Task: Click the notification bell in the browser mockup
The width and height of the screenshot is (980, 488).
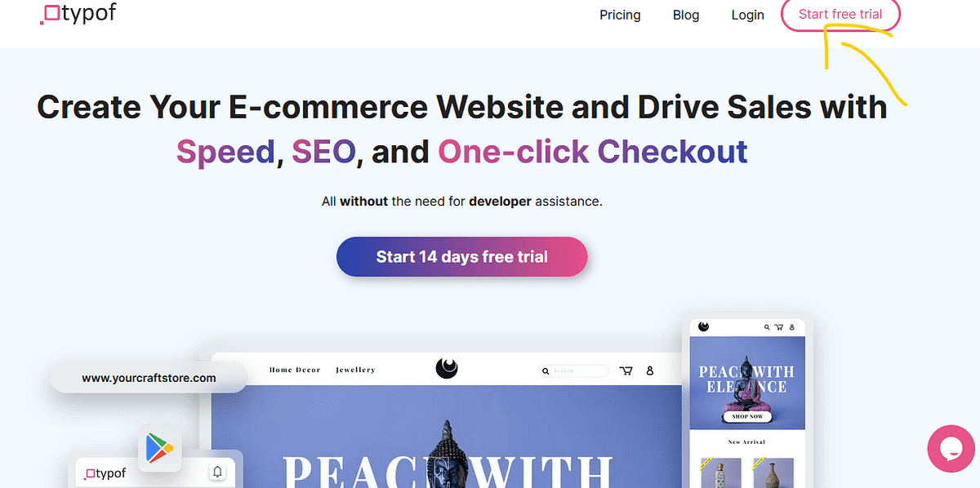Action: coord(216,472)
